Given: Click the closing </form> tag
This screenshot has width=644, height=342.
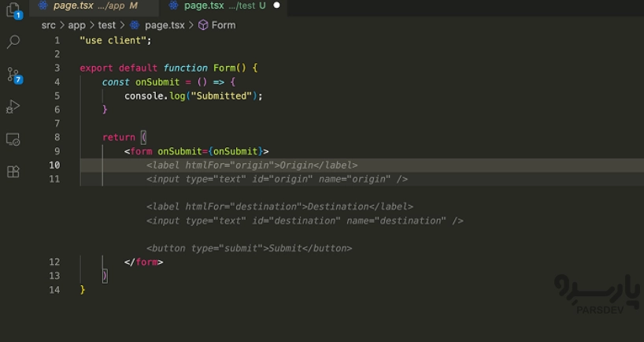Looking at the screenshot, I should (143, 262).
